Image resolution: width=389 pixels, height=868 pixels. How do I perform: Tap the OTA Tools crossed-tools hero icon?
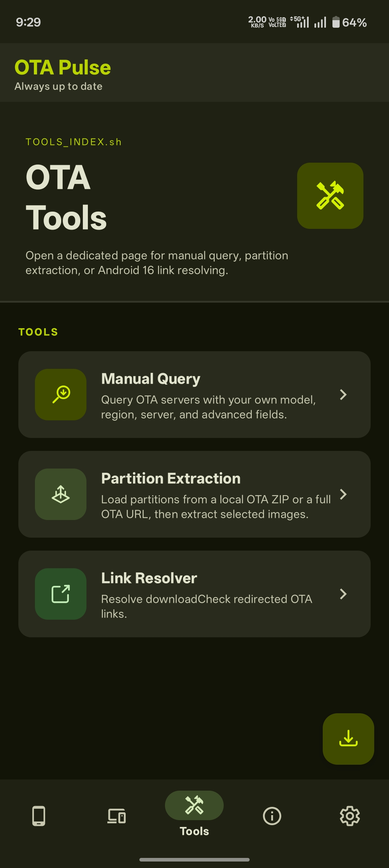pyautogui.click(x=330, y=195)
